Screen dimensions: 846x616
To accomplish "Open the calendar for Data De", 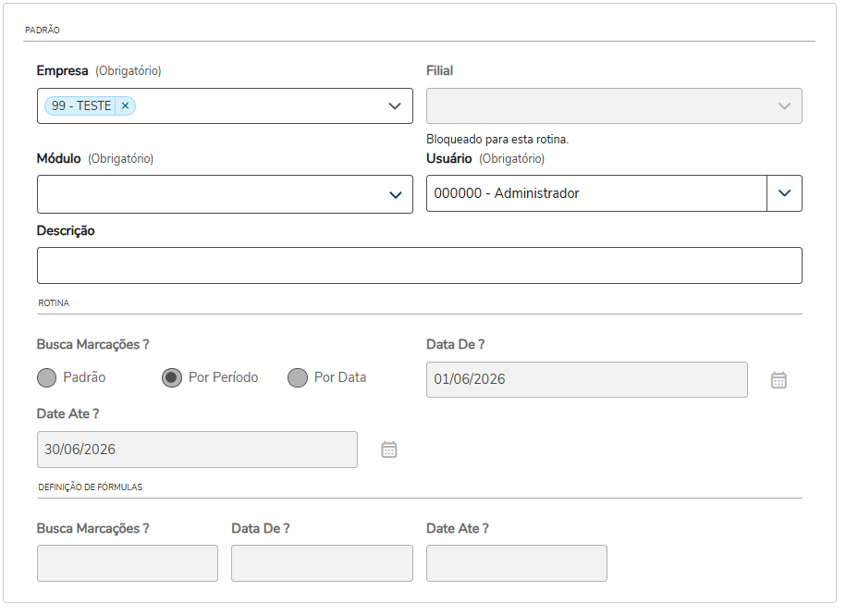I will coord(779,380).
